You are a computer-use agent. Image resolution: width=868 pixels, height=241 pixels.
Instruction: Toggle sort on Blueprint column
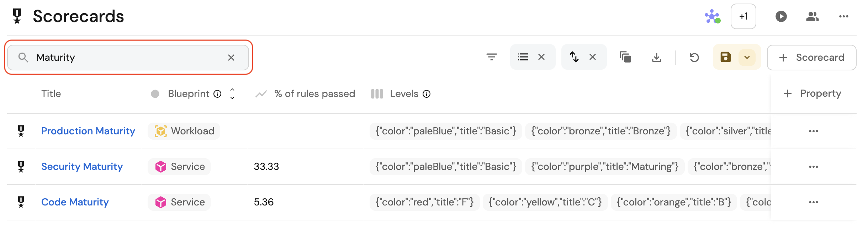click(x=232, y=94)
